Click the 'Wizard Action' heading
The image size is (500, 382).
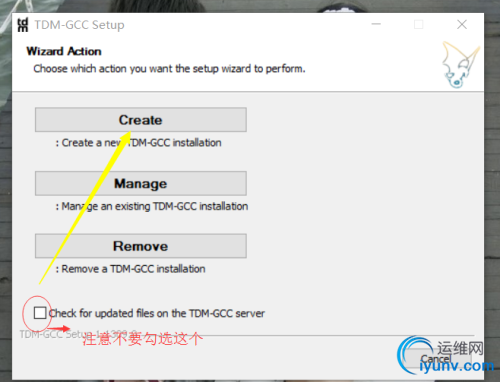(64, 51)
